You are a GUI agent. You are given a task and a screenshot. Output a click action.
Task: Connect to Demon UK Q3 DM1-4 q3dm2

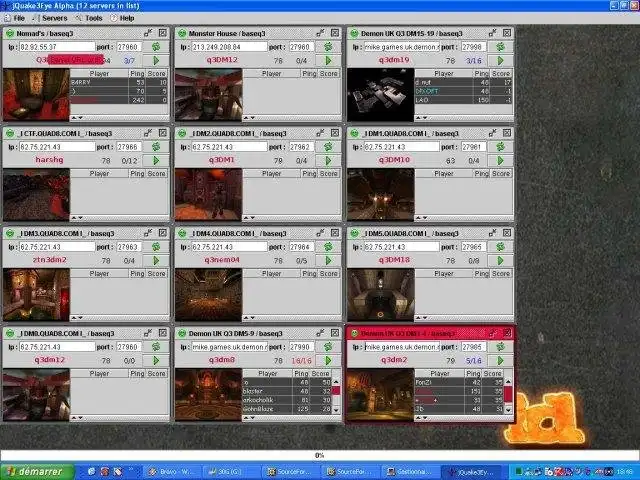(500, 360)
